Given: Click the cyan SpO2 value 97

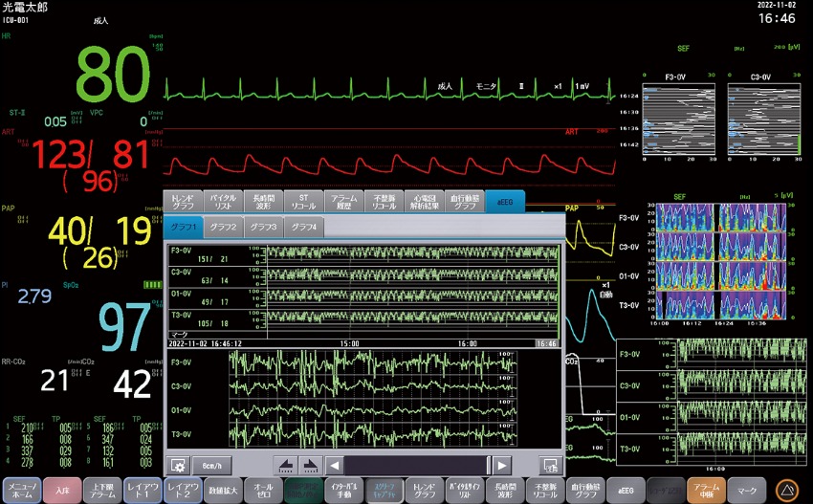Looking at the screenshot, I should (124, 327).
